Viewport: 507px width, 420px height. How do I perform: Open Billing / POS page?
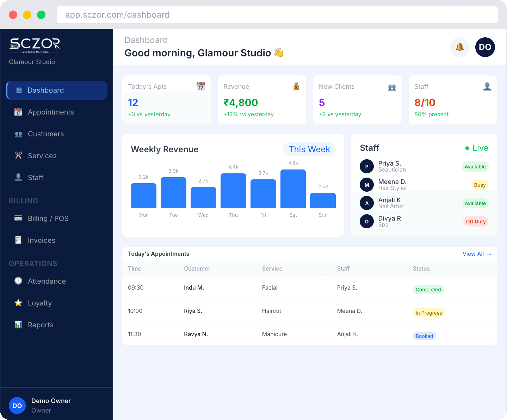(57, 218)
